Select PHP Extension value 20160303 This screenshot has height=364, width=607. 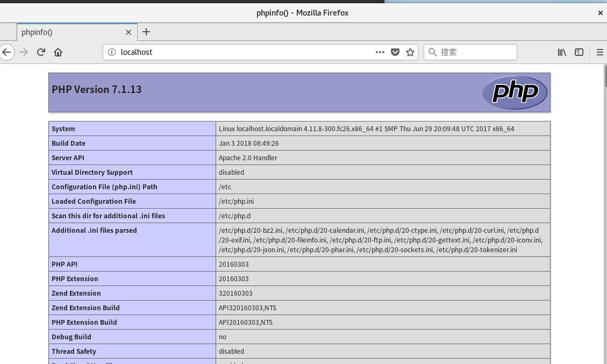coord(233,279)
